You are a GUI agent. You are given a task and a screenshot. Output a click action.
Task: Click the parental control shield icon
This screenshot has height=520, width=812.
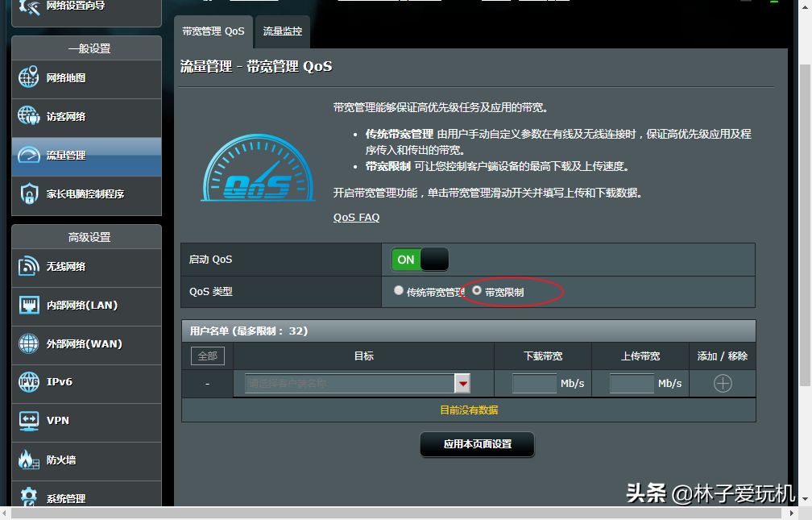[29, 194]
